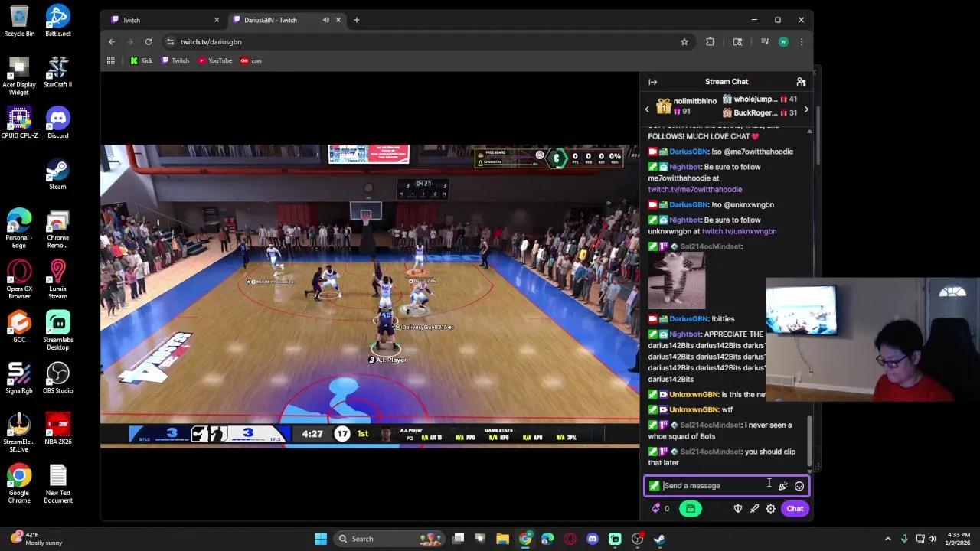980x551 pixels.
Task: Open weather widget showing 42°F
Action: (x=34, y=539)
